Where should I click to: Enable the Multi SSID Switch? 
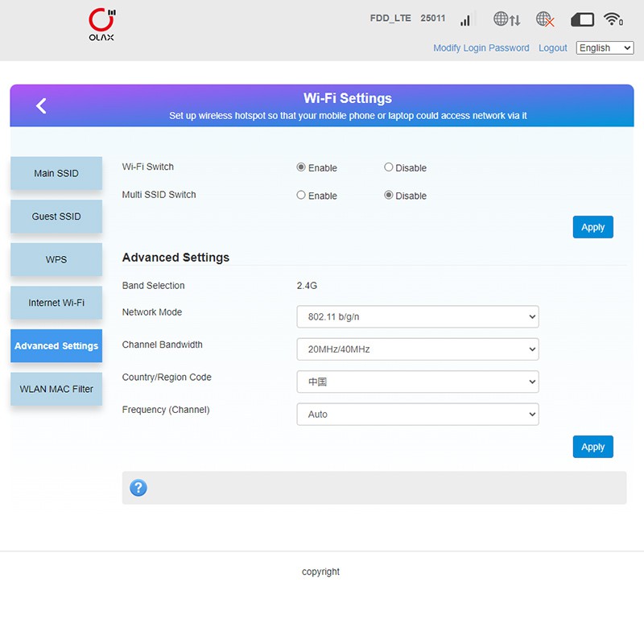[x=301, y=195]
